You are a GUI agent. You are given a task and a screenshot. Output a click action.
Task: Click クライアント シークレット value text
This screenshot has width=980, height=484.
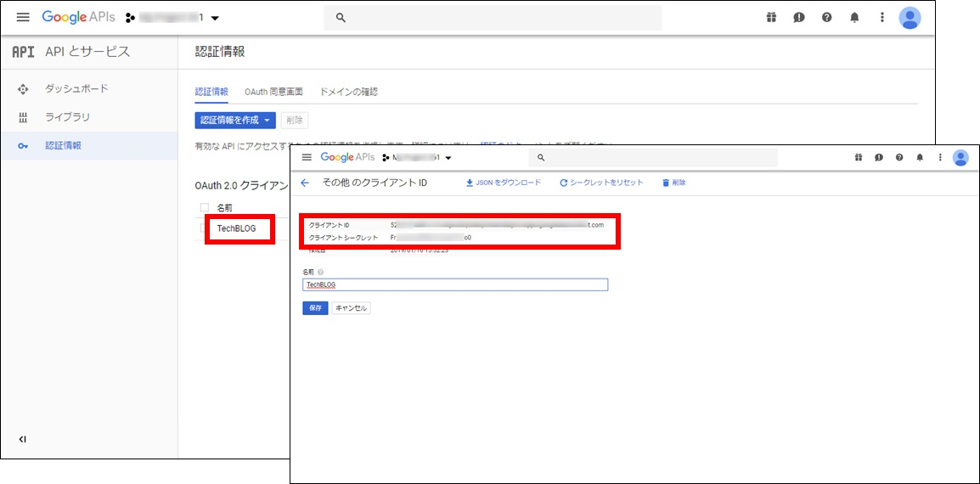click(x=431, y=238)
